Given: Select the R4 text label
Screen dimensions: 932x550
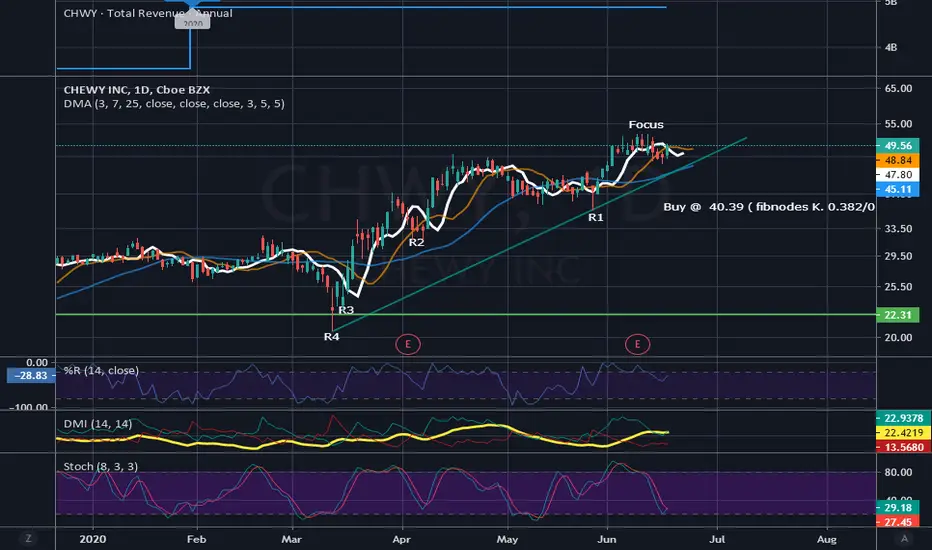Looking at the screenshot, I should tap(332, 337).
